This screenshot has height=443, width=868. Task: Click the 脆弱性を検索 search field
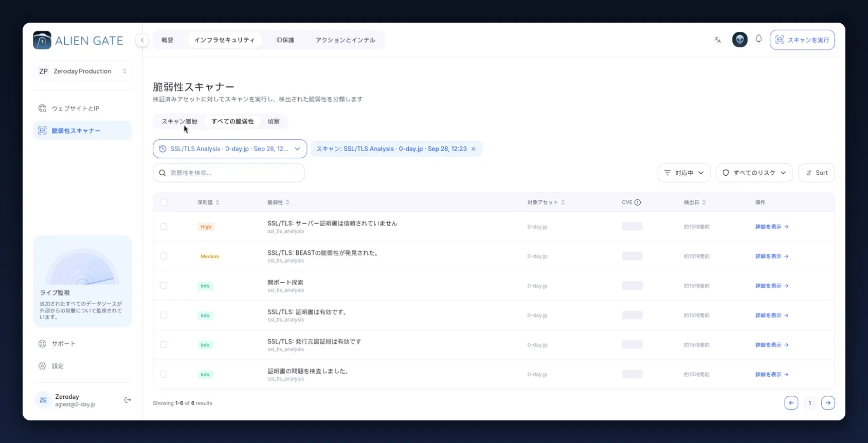click(229, 173)
